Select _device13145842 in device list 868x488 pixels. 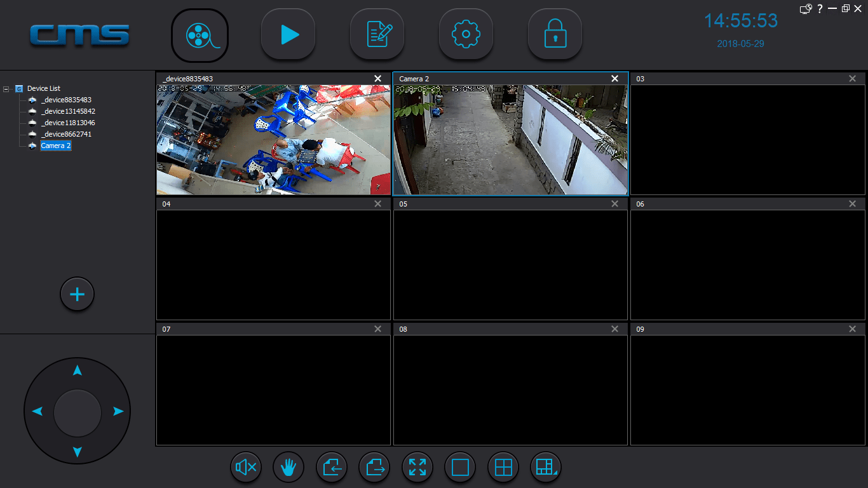[68, 111]
